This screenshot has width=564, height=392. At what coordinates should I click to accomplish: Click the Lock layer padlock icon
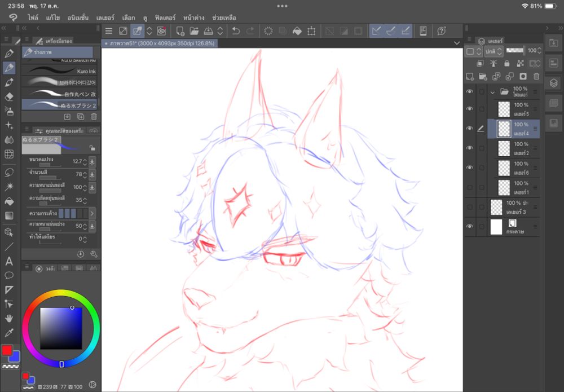[x=507, y=64]
